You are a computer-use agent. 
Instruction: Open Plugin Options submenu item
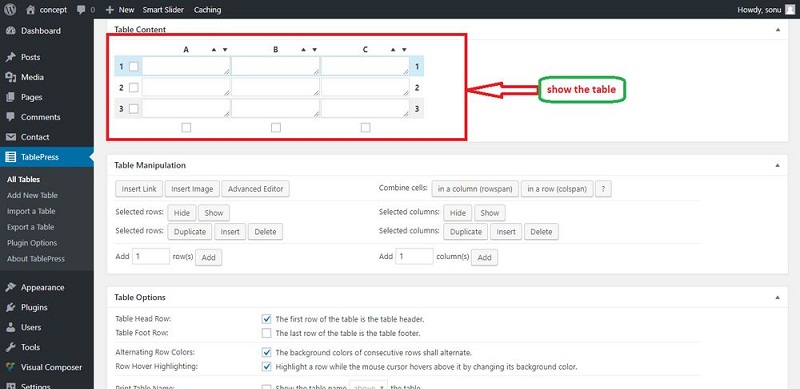tap(32, 242)
